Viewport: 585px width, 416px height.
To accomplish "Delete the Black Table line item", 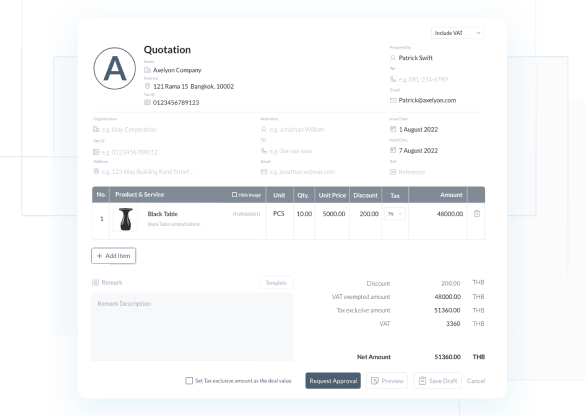I will tap(476, 214).
